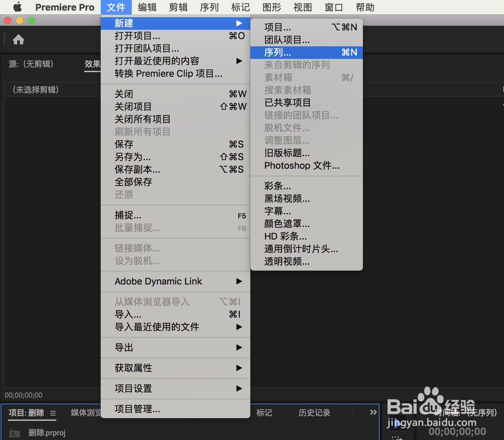Show overflow panel tabs double-chevron
This screenshot has width=504, height=440.
tap(373, 412)
